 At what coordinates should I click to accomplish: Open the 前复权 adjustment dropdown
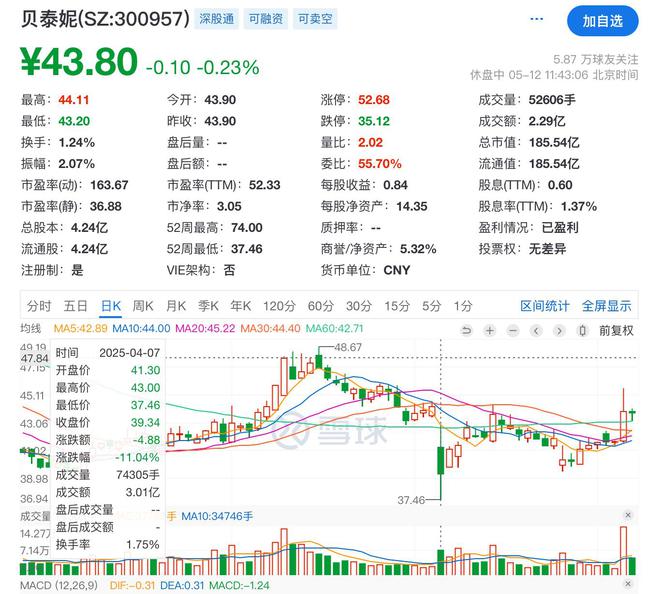[x=616, y=330]
